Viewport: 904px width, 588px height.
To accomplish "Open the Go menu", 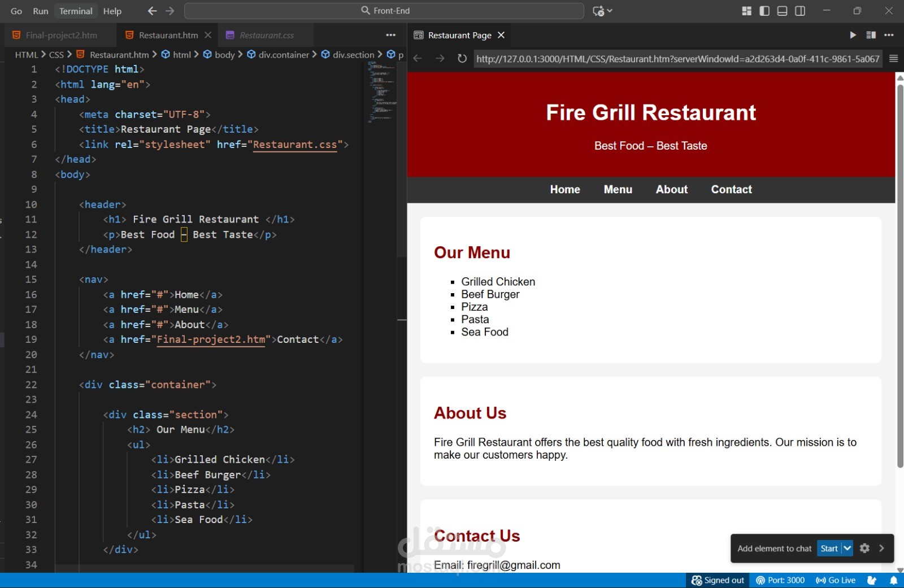I will click(x=16, y=11).
